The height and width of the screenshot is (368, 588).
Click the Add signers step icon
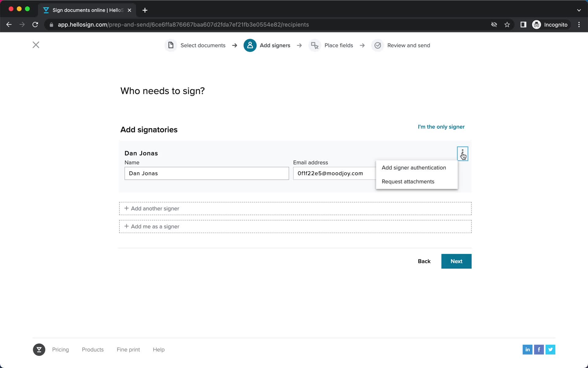[251, 45]
